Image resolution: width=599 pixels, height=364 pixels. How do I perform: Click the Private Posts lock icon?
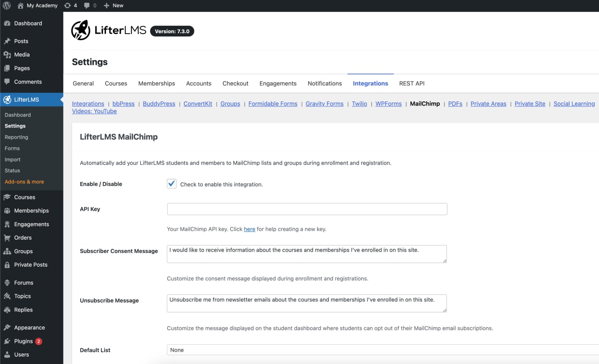(7, 265)
